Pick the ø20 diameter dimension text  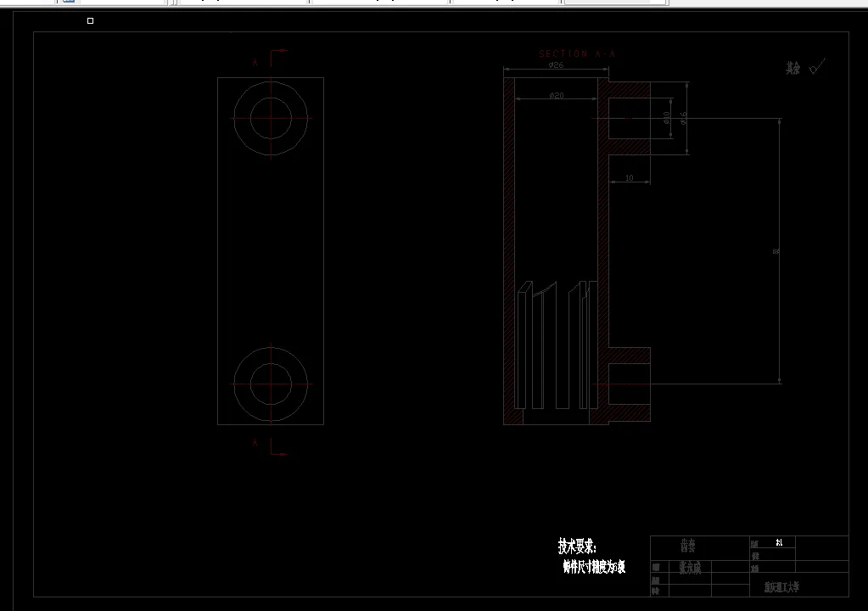click(x=557, y=95)
